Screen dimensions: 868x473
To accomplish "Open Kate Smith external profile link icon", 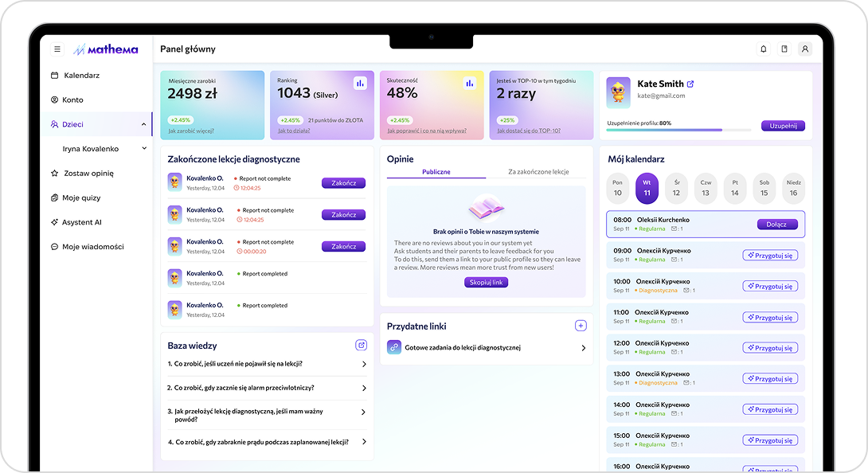I will click(x=690, y=84).
